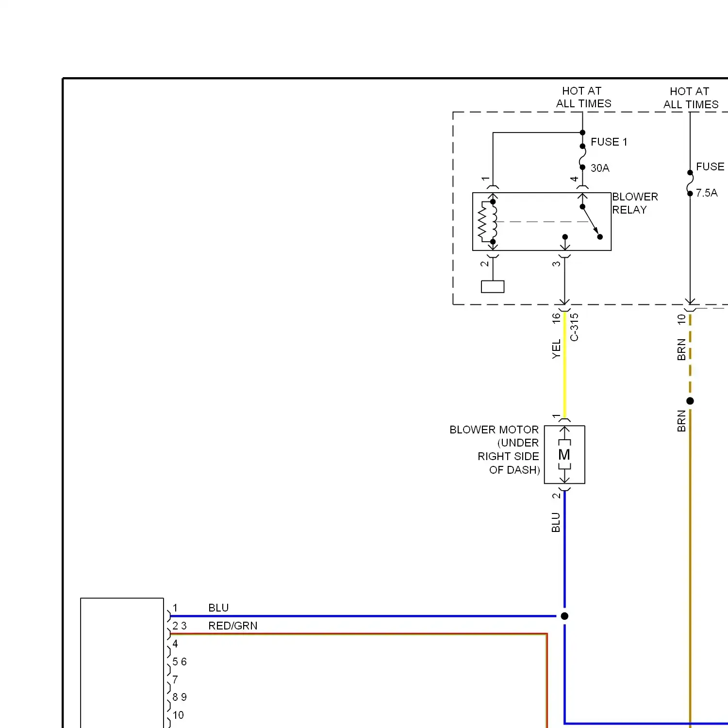Select the RED/GRN wire label
This screenshot has width=728, height=728.
pos(233,626)
